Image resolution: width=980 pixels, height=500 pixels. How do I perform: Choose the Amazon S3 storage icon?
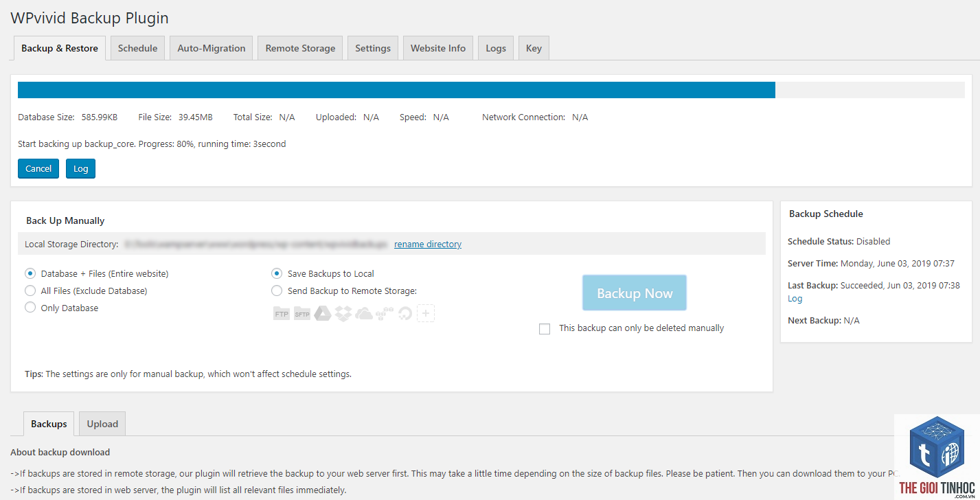pos(385,314)
